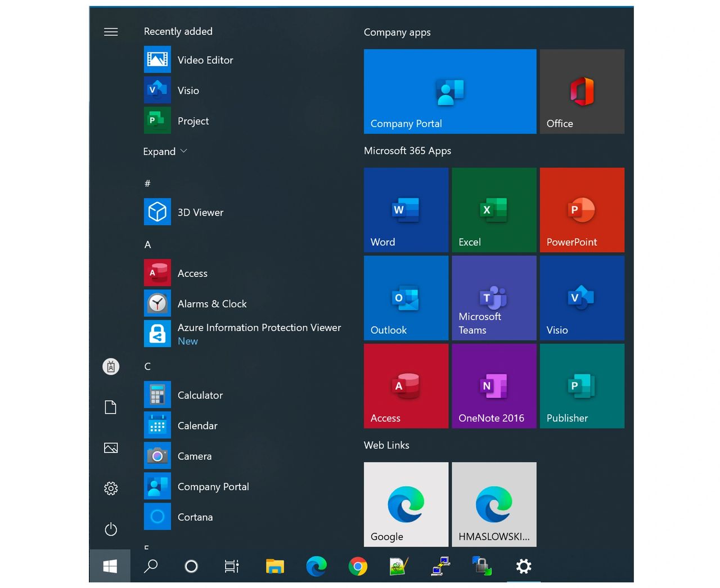The width and height of the screenshot is (720, 588).
Task: Launch the PowerPoint tile
Action: point(582,209)
